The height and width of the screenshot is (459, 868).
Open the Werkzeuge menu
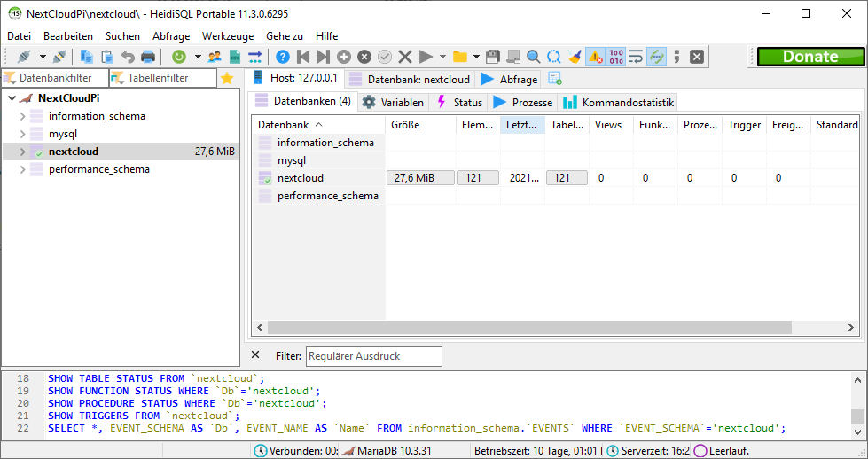(227, 36)
